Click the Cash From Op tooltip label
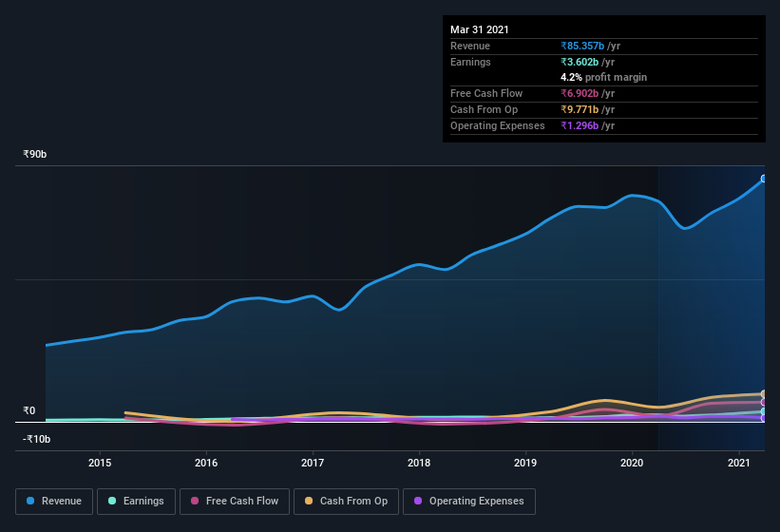Viewport: 780px width, 532px height. point(484,109)
